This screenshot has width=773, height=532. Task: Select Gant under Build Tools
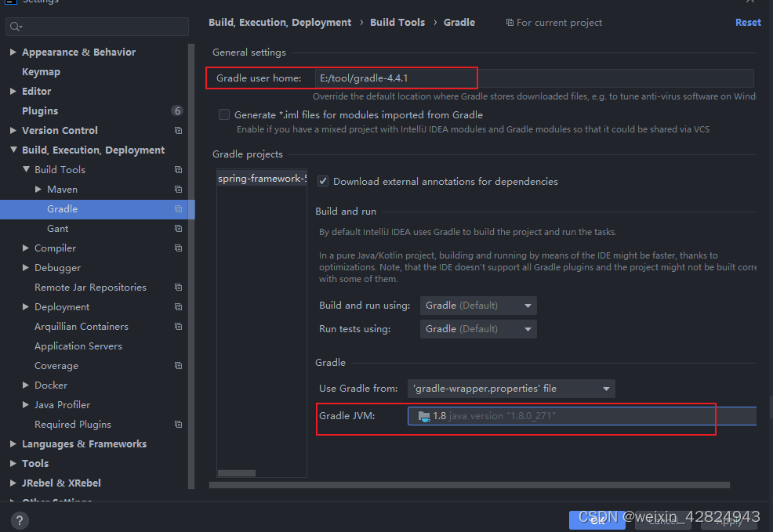point(58,229)
